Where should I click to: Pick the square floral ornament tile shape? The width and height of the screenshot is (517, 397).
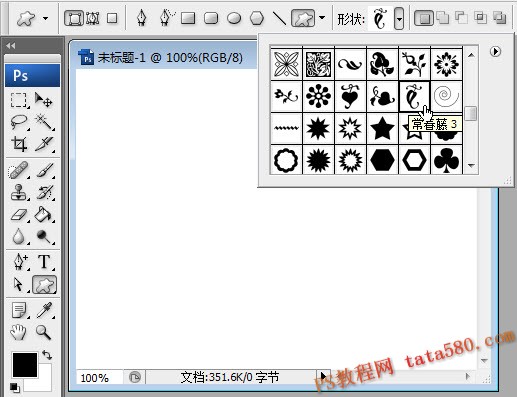coord(318,64)
